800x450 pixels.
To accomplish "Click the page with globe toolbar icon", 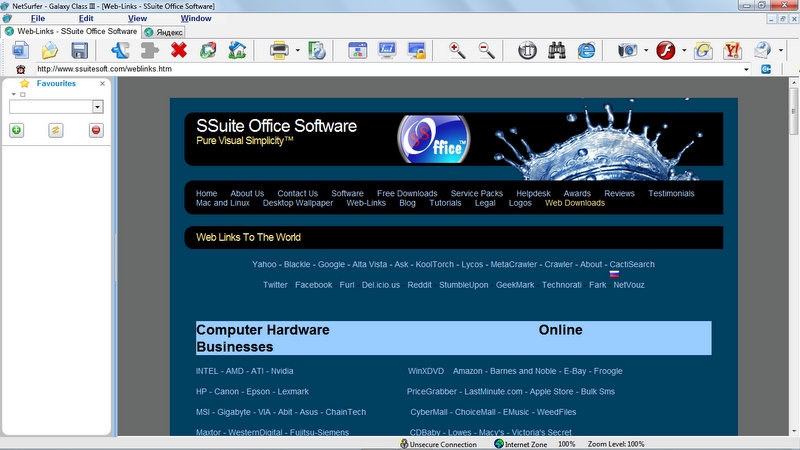I will click(x=316, y=51).
